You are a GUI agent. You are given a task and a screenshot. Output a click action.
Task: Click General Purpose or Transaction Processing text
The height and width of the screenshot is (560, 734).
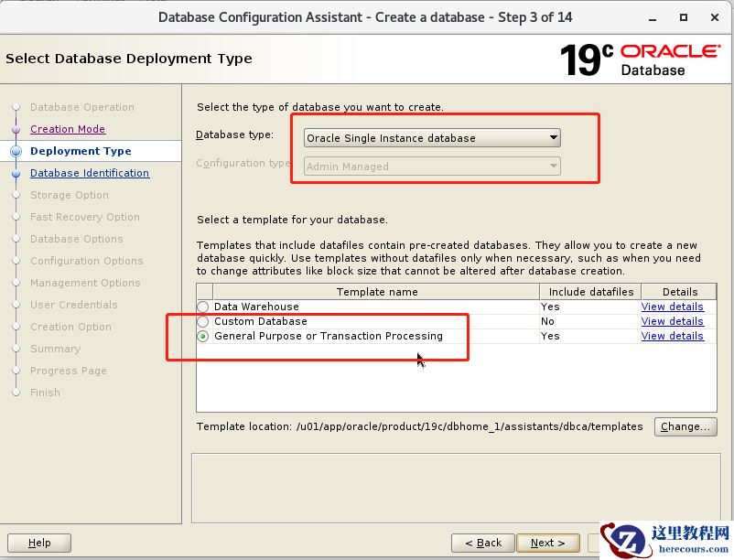(x=329, y=337)
